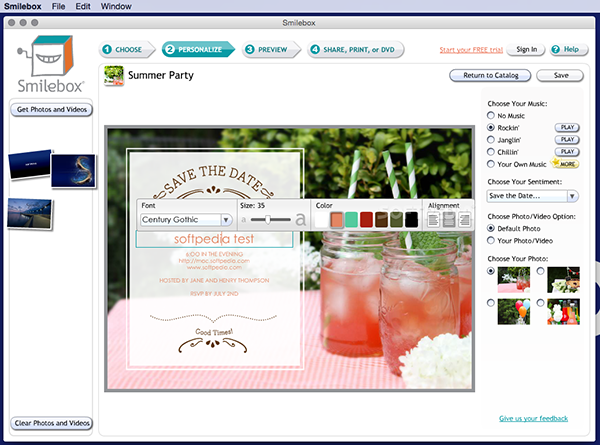This screenshot has width=600, height=445.
Task: Go to step 3 Preview
Action: (x=271, y=50)
